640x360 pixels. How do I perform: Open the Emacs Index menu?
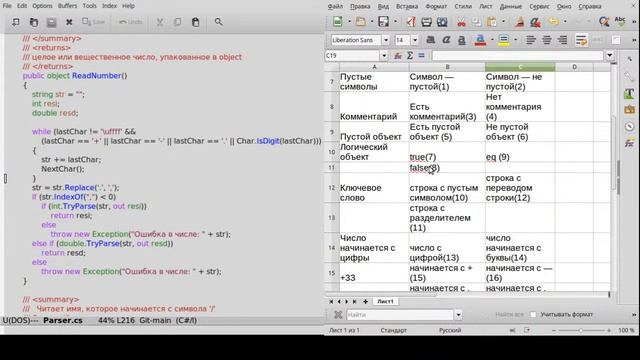point(109,6)
